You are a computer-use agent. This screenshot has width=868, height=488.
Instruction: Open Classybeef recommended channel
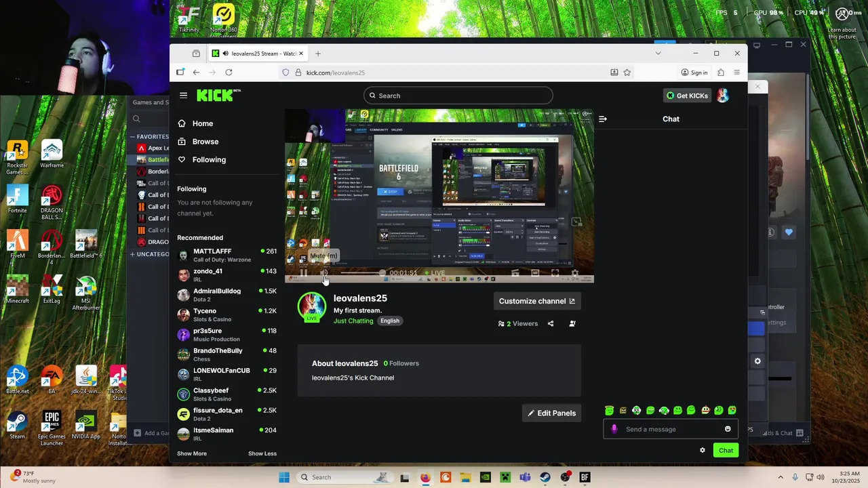(x=226, y=394)
